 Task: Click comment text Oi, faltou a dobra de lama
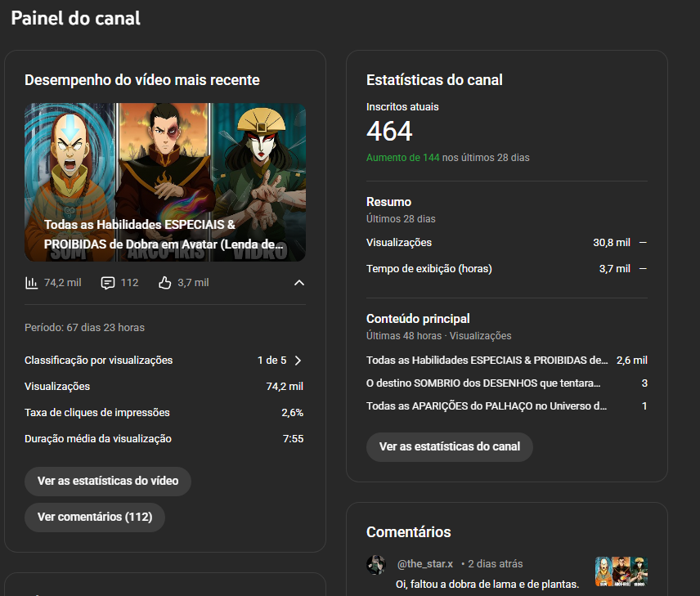(x=487, y=584)
